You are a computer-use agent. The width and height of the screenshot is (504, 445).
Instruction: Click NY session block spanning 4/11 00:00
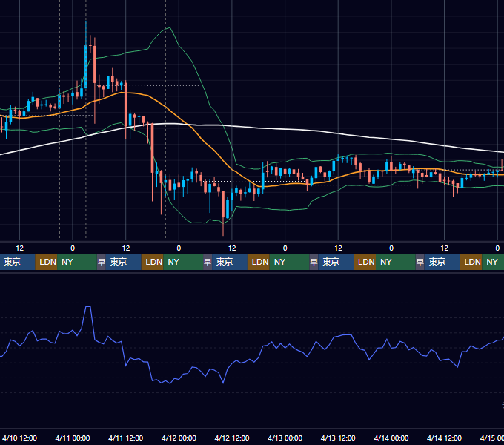77,262
